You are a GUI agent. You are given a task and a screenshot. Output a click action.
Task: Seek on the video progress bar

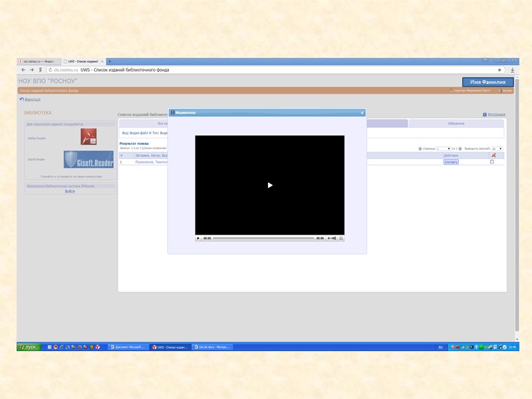(263, 238)
